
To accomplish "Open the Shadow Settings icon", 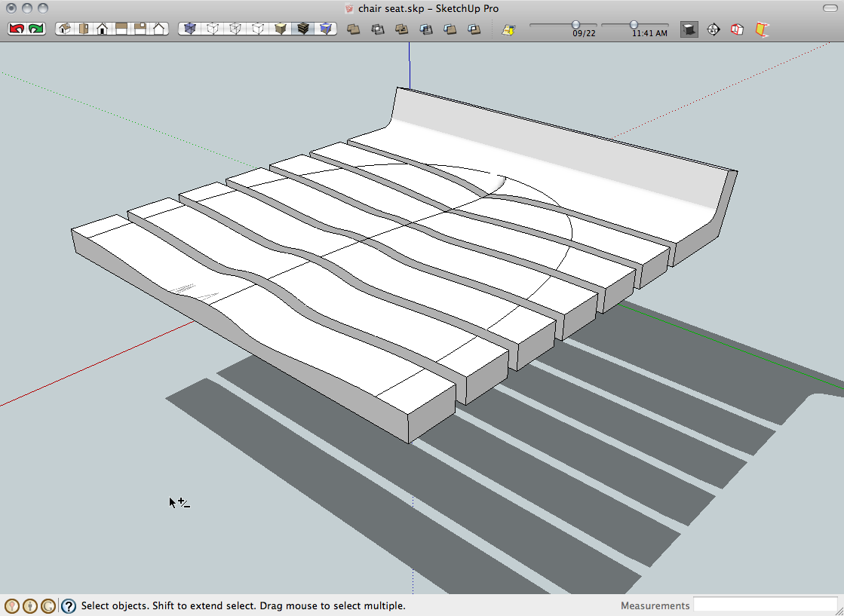I will coord(508,29).
